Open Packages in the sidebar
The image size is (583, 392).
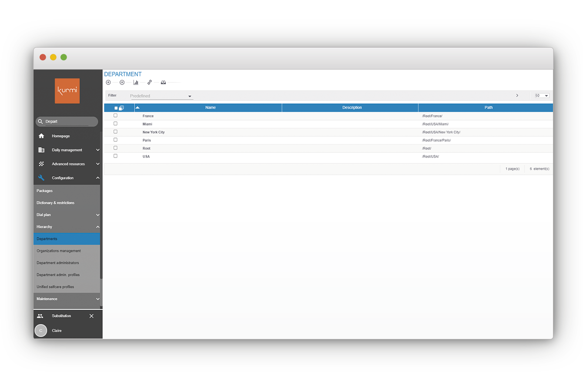67,191
